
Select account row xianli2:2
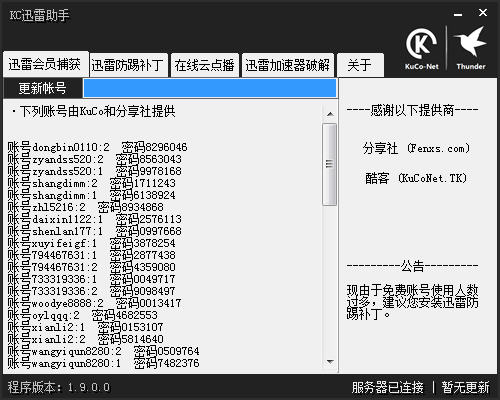pyautogui.click(x=86, y=339)
